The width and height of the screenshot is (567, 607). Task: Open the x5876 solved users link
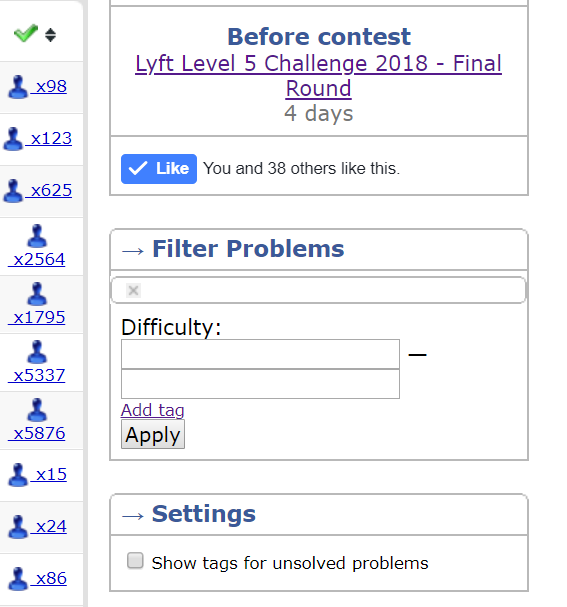point(37,434)
